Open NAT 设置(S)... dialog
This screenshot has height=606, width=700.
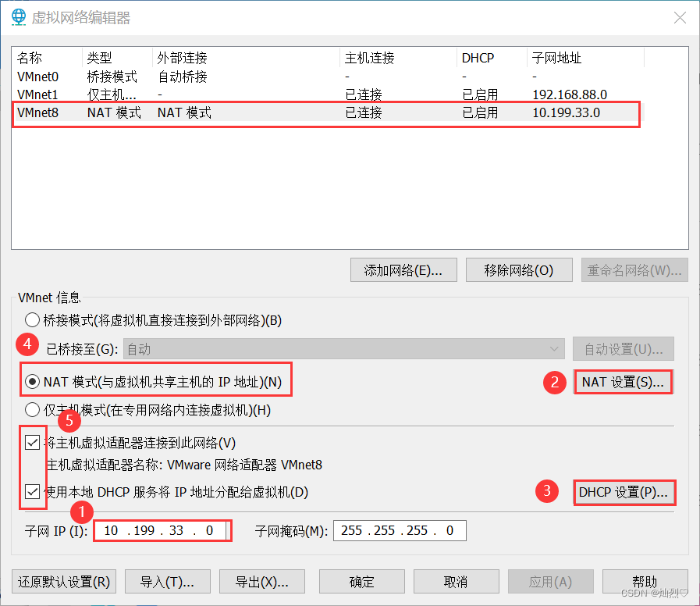click(x=624, y=382)
